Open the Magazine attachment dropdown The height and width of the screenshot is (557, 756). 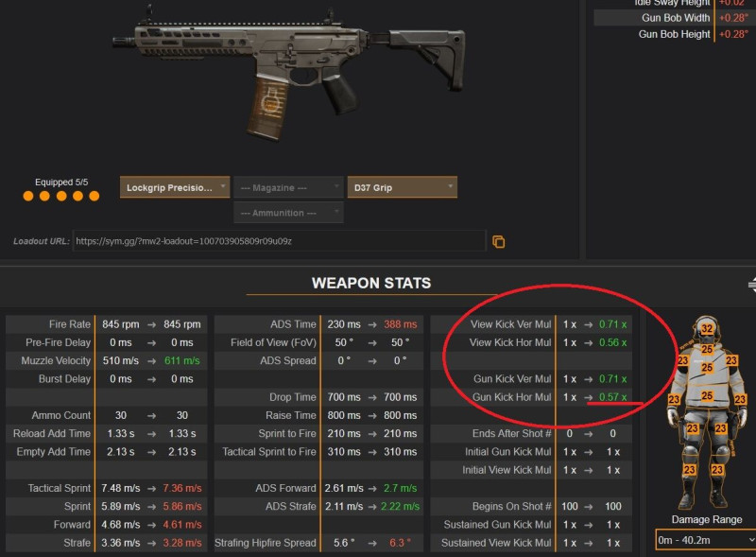[288, 187]
